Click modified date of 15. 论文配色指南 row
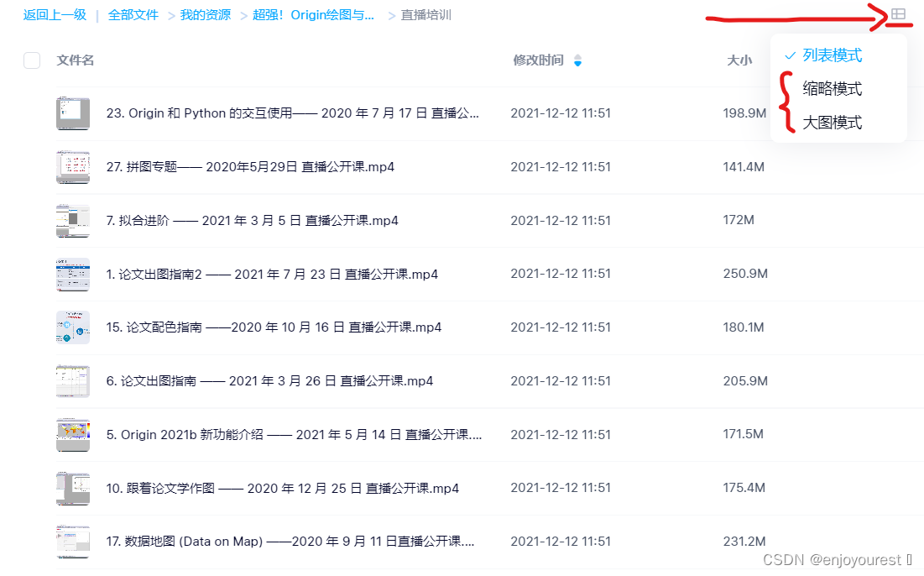The height and width of the screenshot is (576, 924). [561, 327]
